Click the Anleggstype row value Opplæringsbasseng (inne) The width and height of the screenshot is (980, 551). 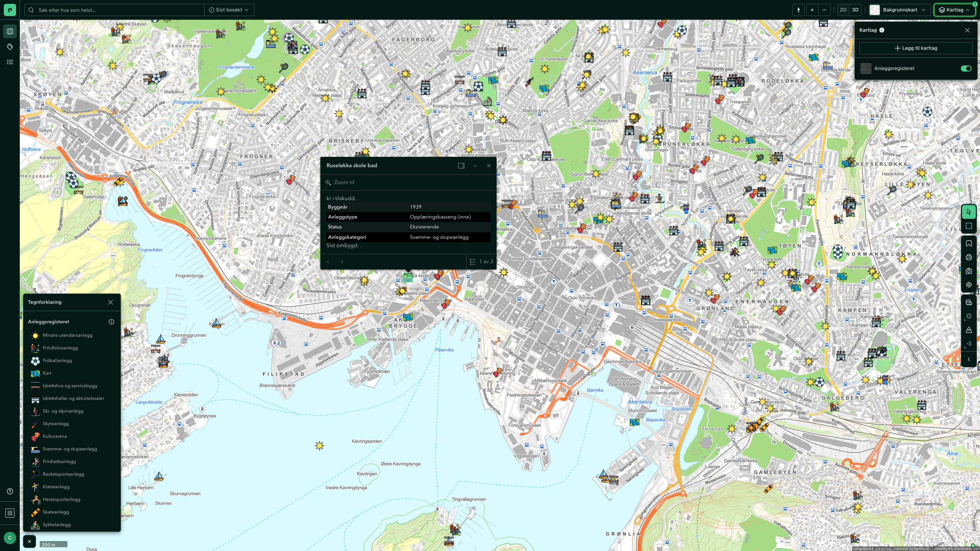pos(440,217)
